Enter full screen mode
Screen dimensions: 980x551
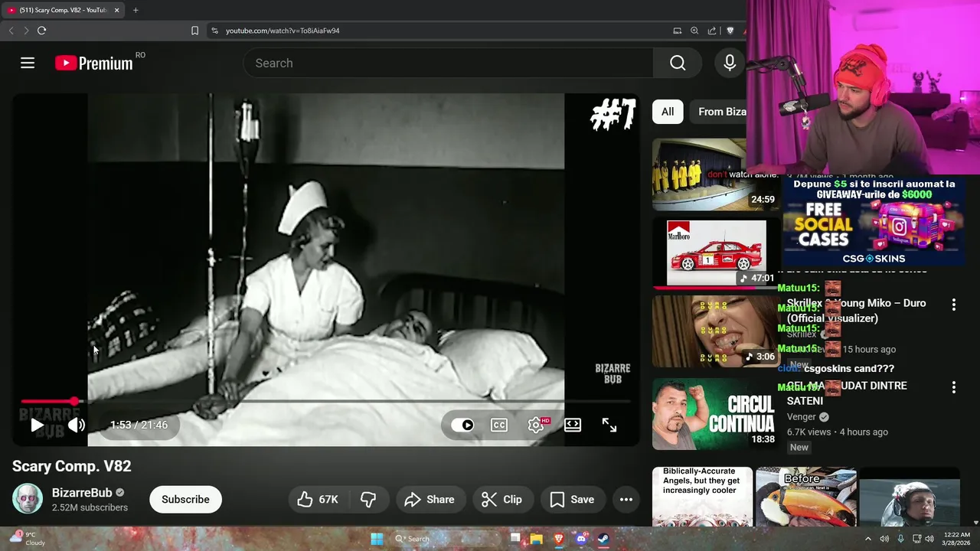pos(609,425)
